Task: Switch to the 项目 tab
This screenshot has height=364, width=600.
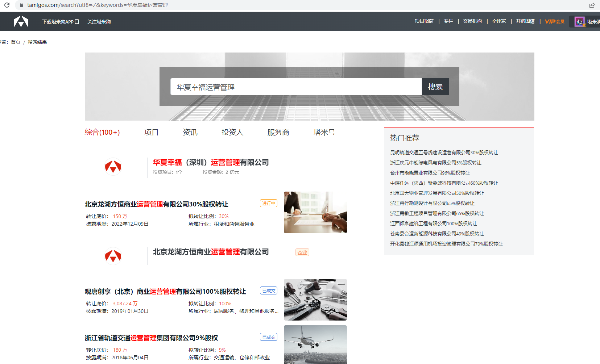Action: click(x=151, y=132)
